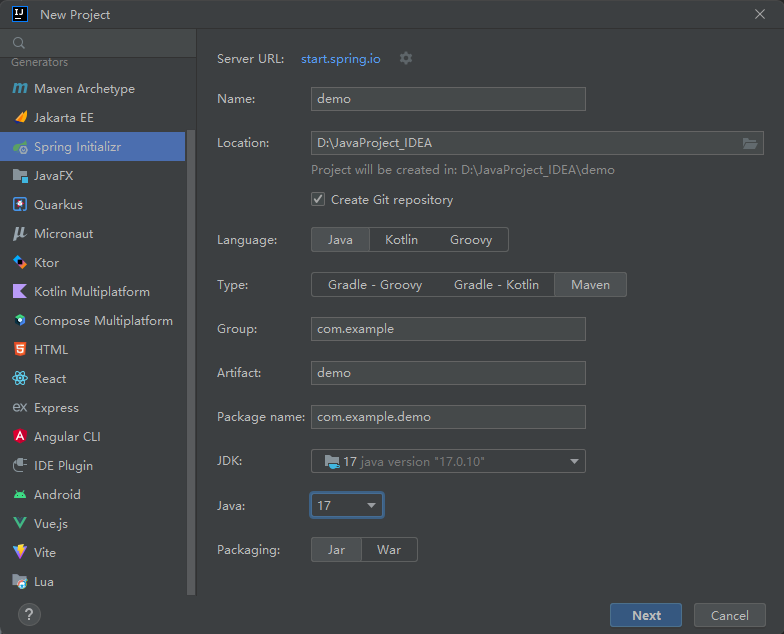
Task: Browse location with folder icon
Action: click(750, 144)
